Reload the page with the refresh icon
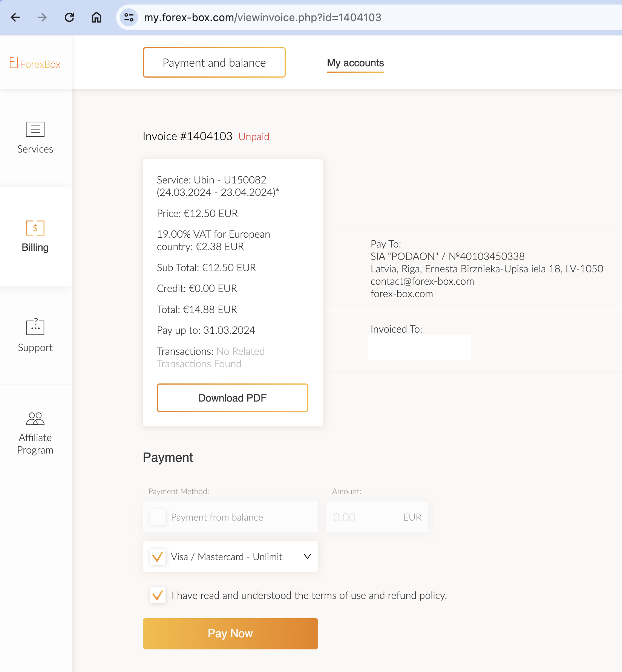Image resolution: width=622 pixels, height=672 pixels. [69, 17]
